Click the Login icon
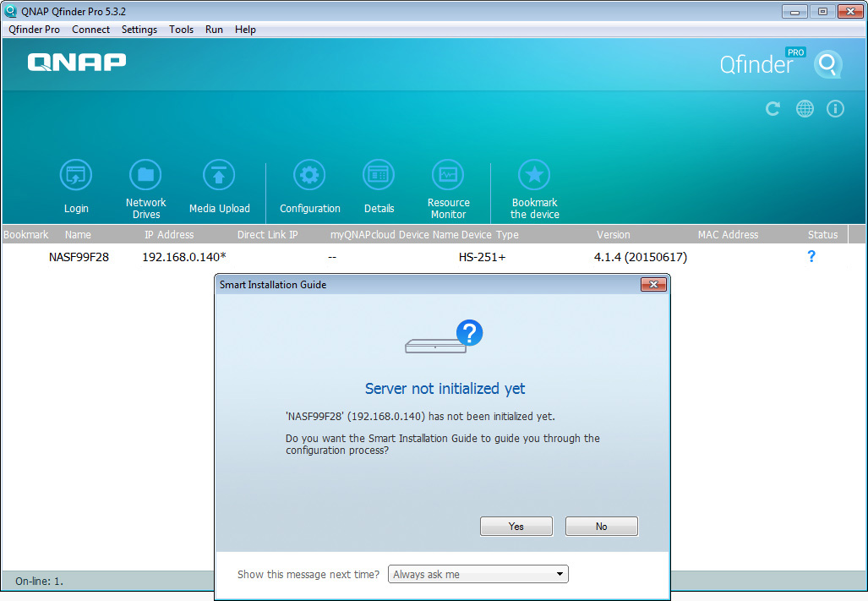Image resolution: width=868 pixels, height=601 pixels. coord(76,175)
